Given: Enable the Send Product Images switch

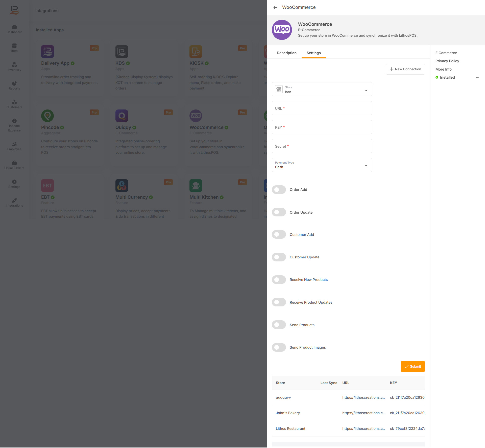Looking at the screenshot, I should click(279, 347).
